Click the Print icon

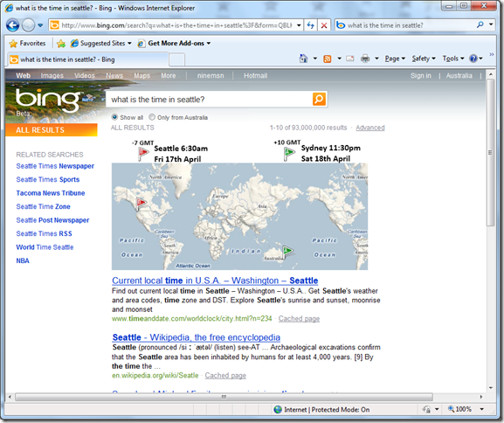pos(365,59)
